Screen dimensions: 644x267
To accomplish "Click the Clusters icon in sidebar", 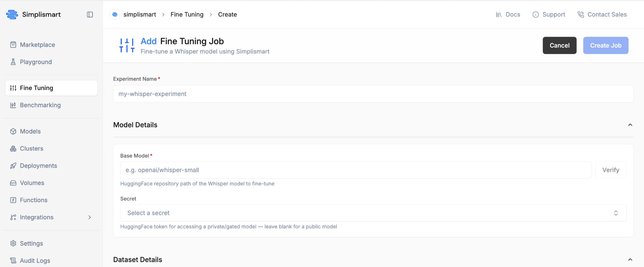I will coord(13,149).
